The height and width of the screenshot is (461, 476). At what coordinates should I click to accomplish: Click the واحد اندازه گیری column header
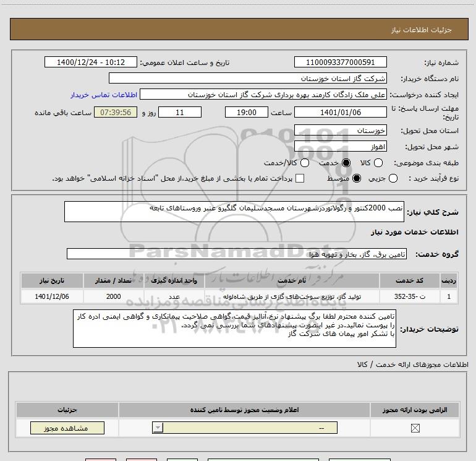[174, 280]
